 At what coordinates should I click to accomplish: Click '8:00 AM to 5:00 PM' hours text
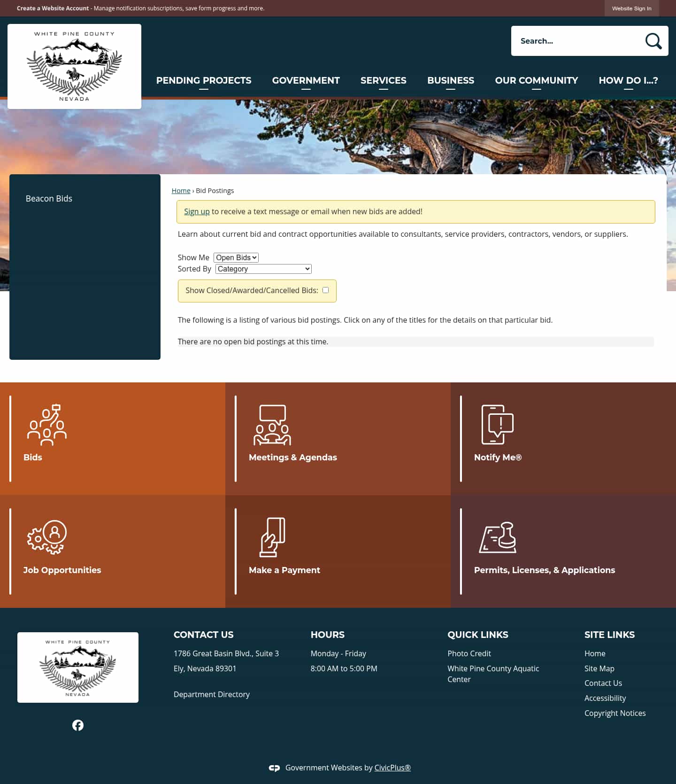[344, 669]
